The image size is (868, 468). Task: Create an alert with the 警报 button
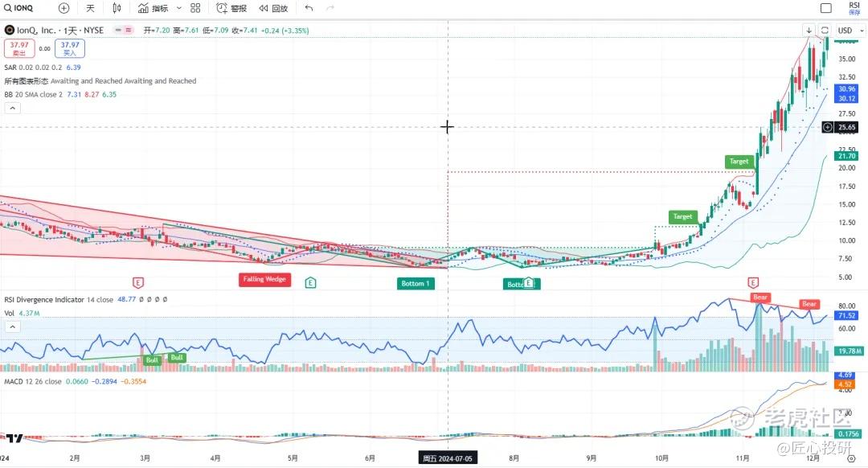[x=231, y=8]
